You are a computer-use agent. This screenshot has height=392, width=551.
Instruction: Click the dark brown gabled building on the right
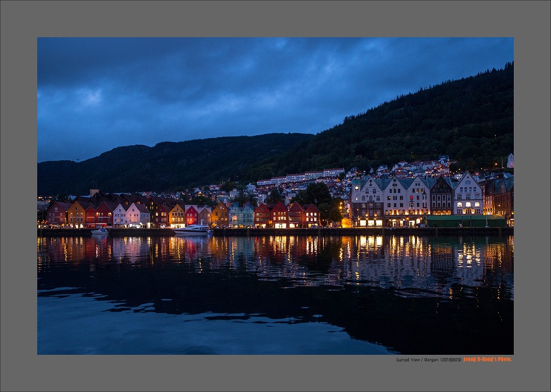(x=441, y=197)
